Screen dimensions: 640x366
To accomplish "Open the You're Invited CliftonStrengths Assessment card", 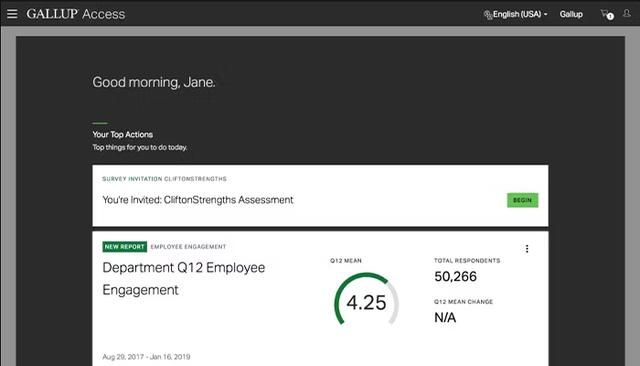I will point(320,195).
